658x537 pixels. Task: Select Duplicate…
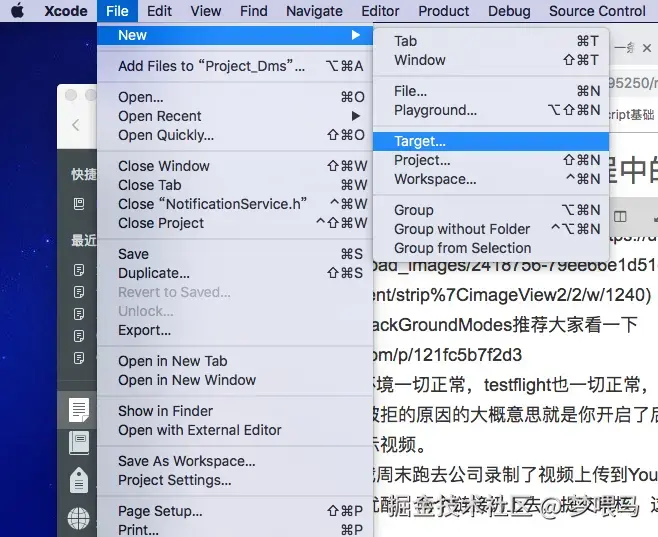pyautogui.click(x=235, y=273)
